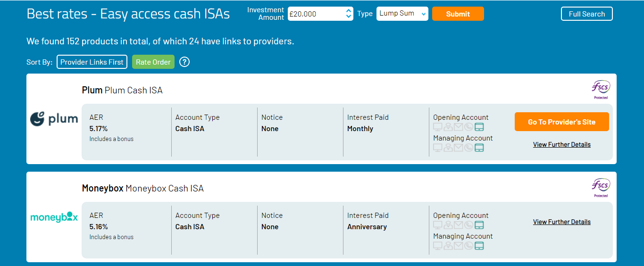
Task: Click Moneybox Account Type 'Cash ISA' value
Action: pyautogui.click(x=190, y=227)
